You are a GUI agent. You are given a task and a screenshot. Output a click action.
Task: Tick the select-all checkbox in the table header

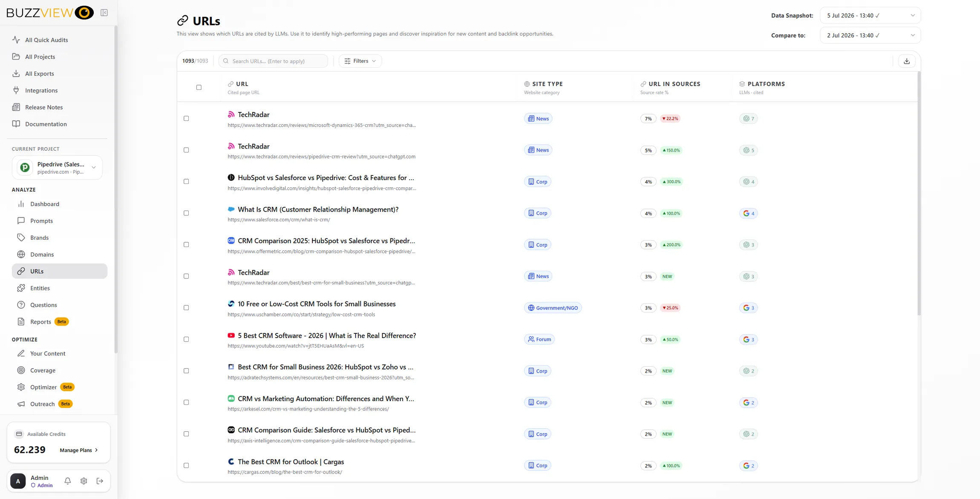click(199, 87)
